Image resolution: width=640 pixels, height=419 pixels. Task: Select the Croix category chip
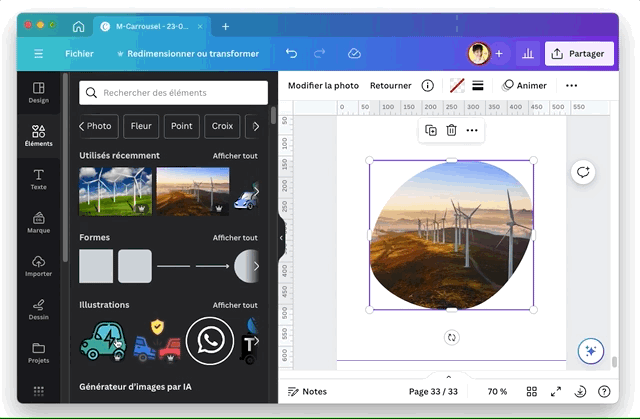click(x=222, y=126)
